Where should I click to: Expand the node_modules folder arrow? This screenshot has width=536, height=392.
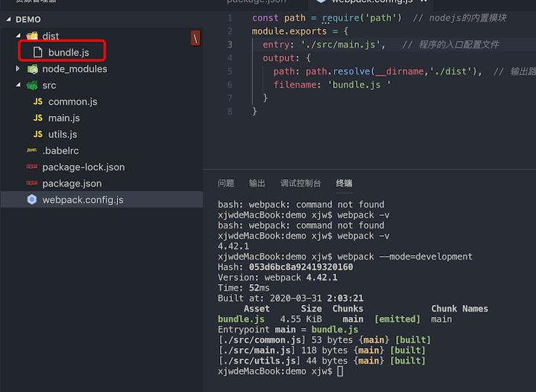[x=18, y=68]
